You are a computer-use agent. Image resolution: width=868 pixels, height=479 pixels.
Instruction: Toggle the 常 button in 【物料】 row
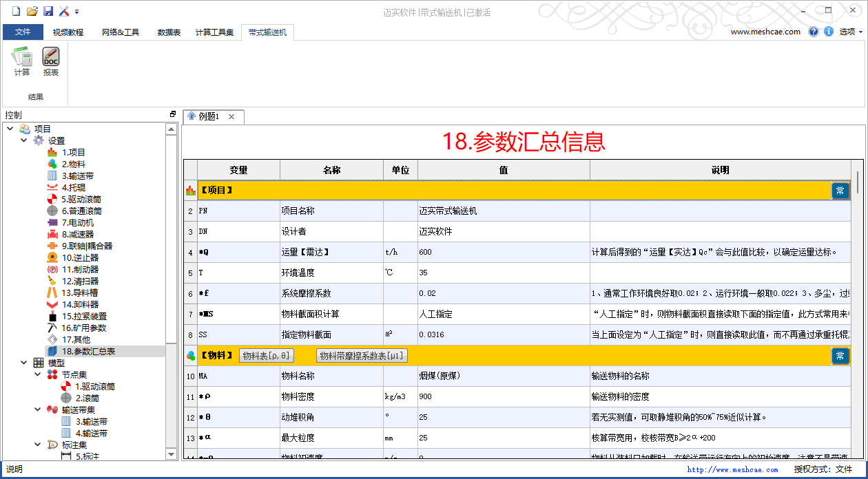coord(840,356)
